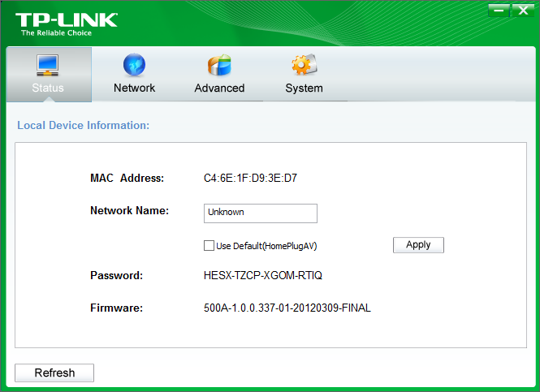Click the Apply button

click(418, 245)
